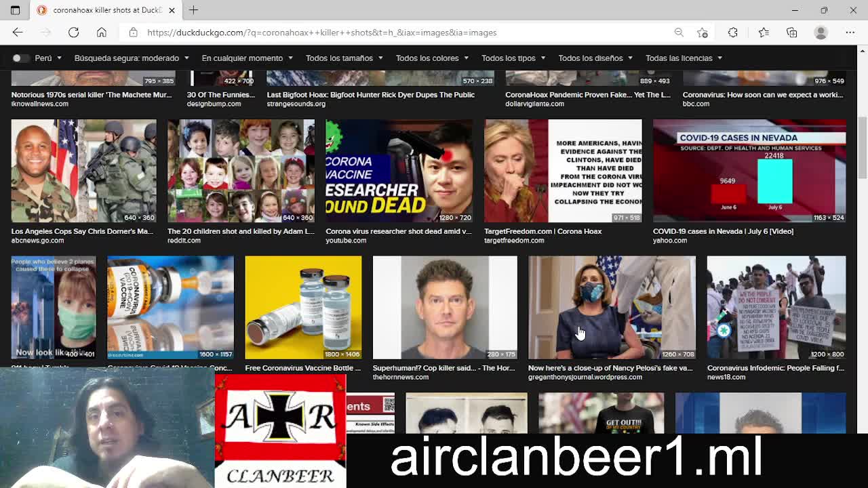Open the Los Angeles Cops Chris Dorner thumbnail
The width and height of the screenshot is (868, 488).
click(x=83, y=171)
